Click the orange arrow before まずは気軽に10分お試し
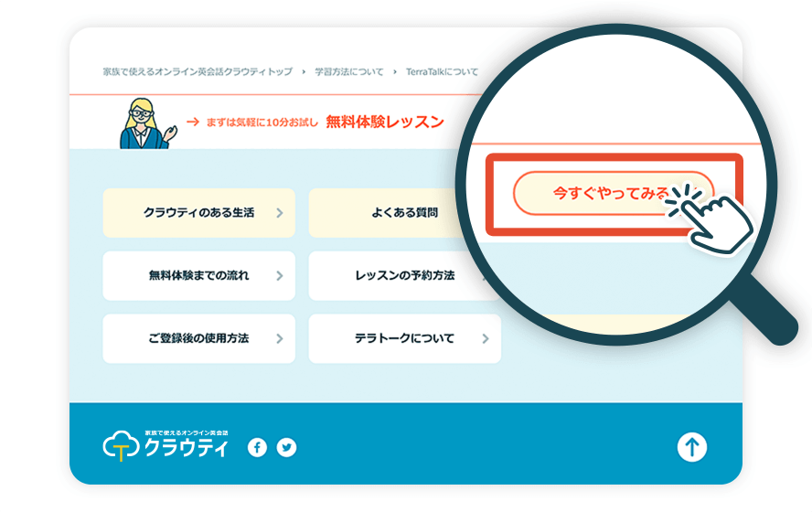 pyautogui.click(x=192, y=122)
